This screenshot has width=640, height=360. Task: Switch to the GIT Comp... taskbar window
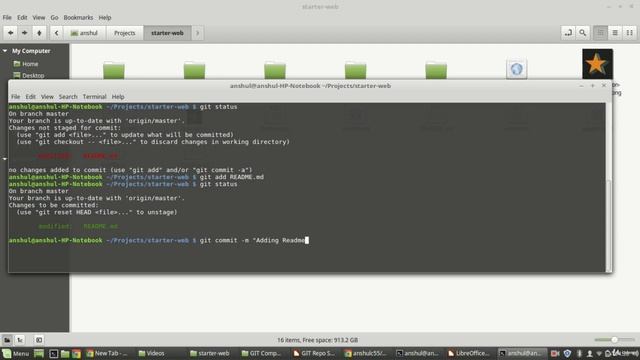click(x=261, y=353)
